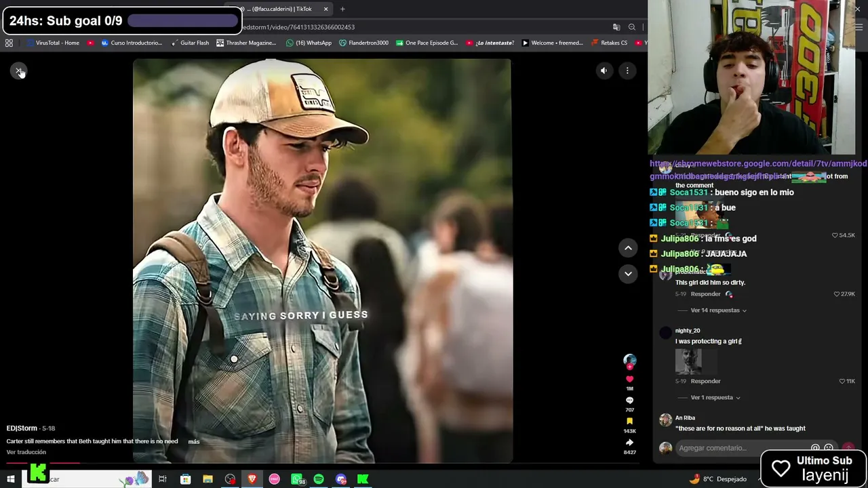Open nighty_20's profile from username
868x488 pixels.
point(688,331)
